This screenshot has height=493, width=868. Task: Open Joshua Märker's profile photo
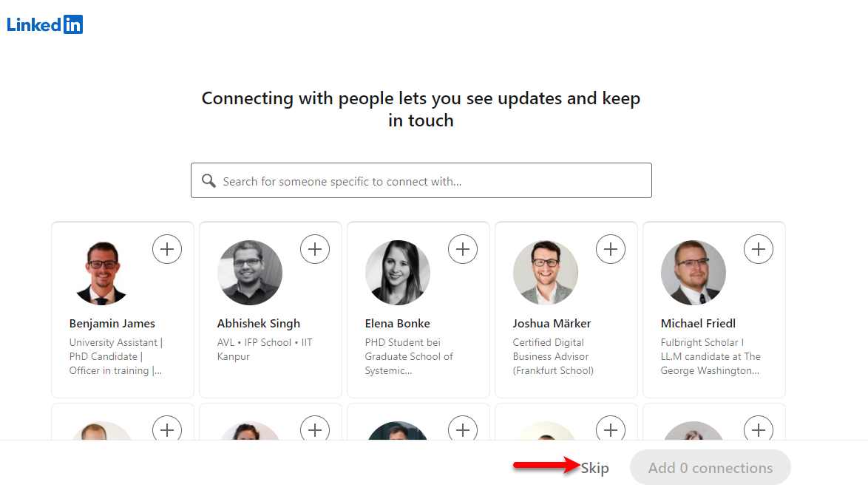coord(545,273)
